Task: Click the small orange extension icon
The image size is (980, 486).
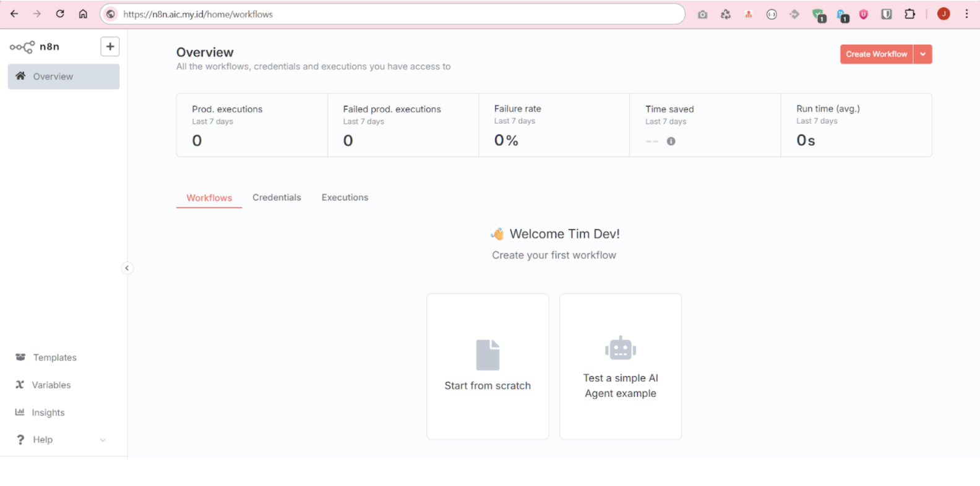Action: (749, 14)
